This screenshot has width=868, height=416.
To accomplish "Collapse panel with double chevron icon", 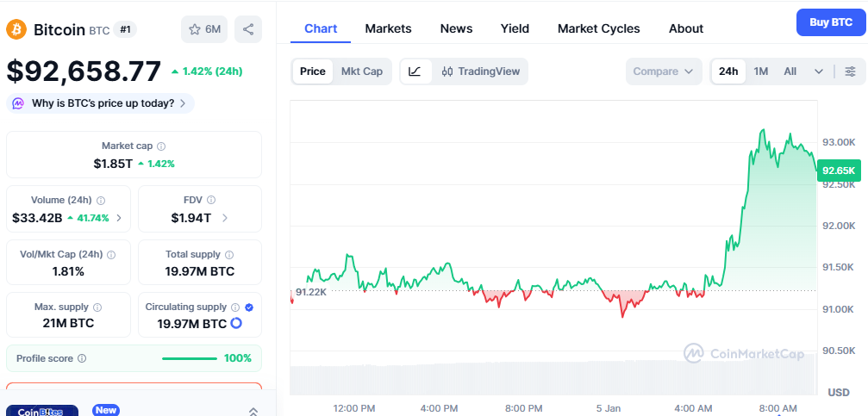I will click(253, 411).
